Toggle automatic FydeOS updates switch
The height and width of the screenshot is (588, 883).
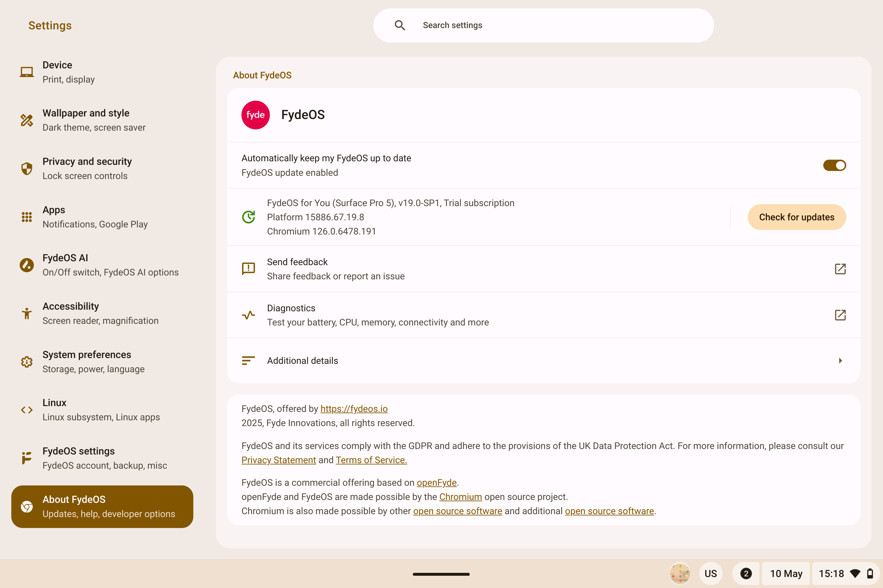834,165
